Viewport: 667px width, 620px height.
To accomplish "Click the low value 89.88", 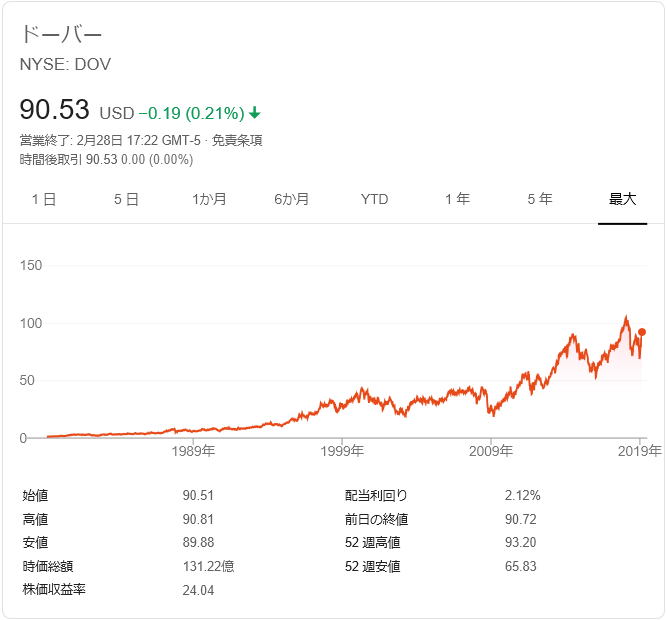I will coord(199,543).
